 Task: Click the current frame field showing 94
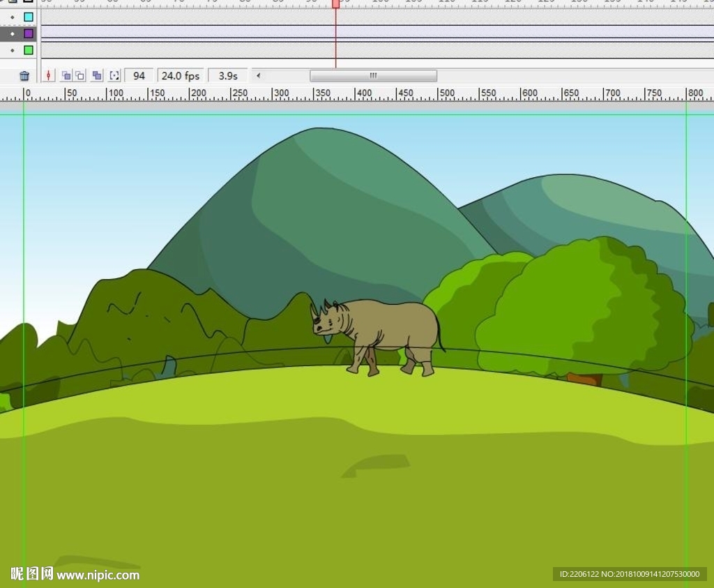(139, 75)
